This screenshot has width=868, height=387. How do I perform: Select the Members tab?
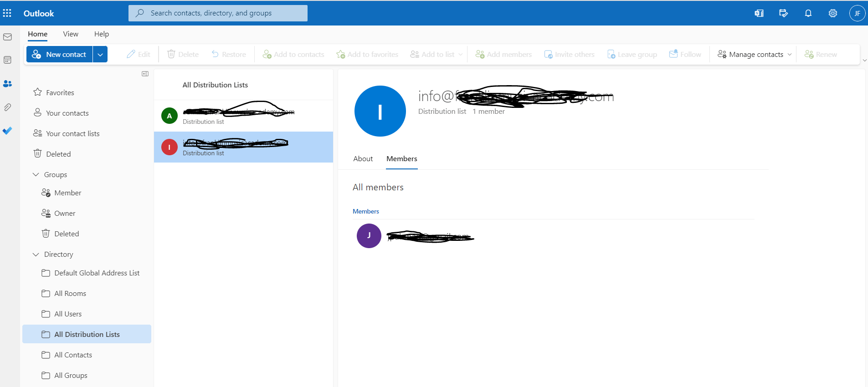(402, 158)
